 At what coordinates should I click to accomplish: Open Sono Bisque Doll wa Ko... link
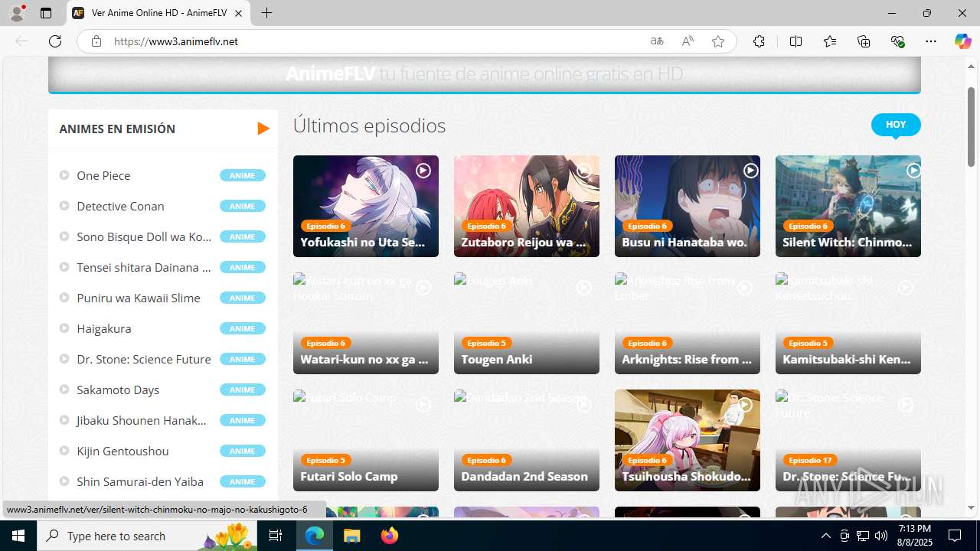click(144, 236)
